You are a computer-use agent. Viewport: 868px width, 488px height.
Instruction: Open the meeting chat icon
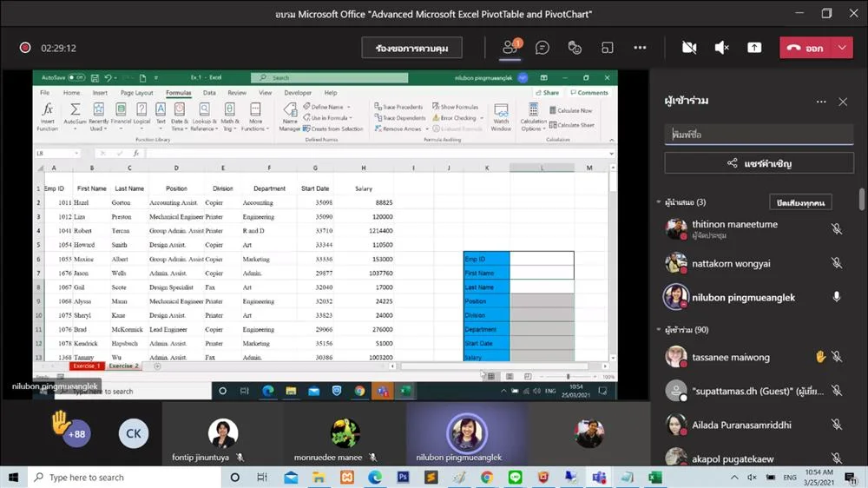(x=542, y=48)
